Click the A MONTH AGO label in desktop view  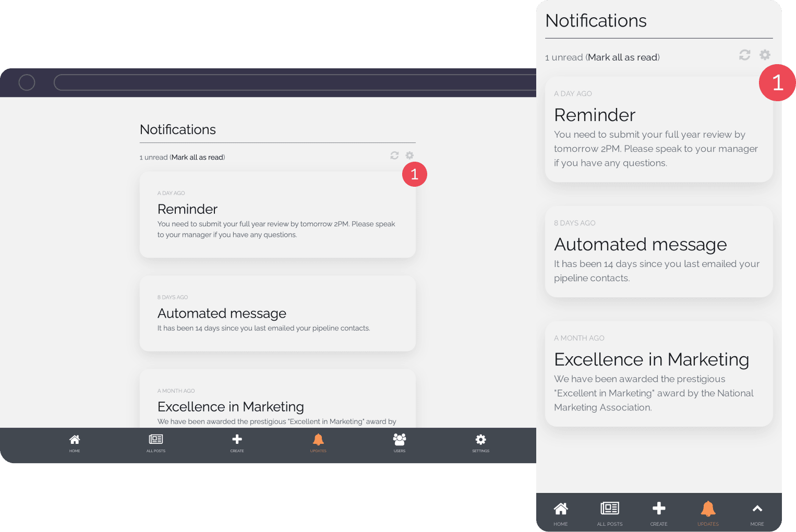tap(176, 391)
